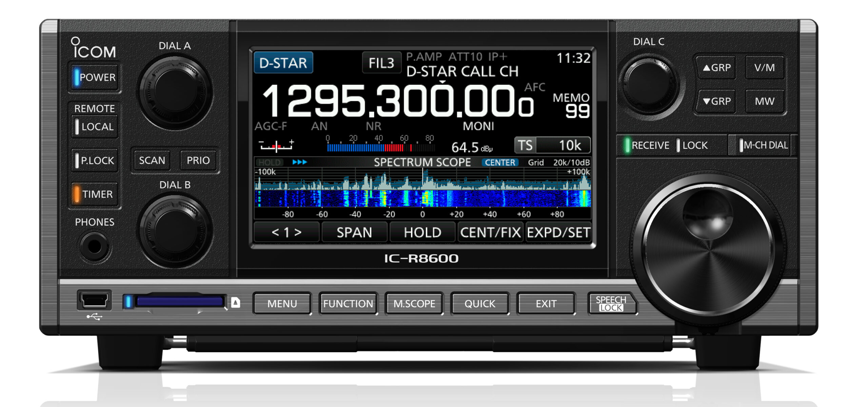Tap the FIL3 filter indicator
Screen dimensions: 868x407
[381, 63]
